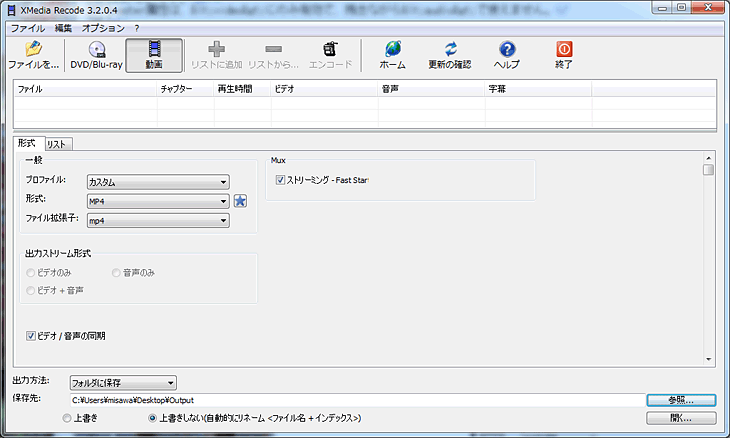Image resolution: width=730 pixels, height=438 pixels.
Task: Toggle the ストリーミング - Fast Start checkbox
Action: pyautogui.click(x=280, y=180)
